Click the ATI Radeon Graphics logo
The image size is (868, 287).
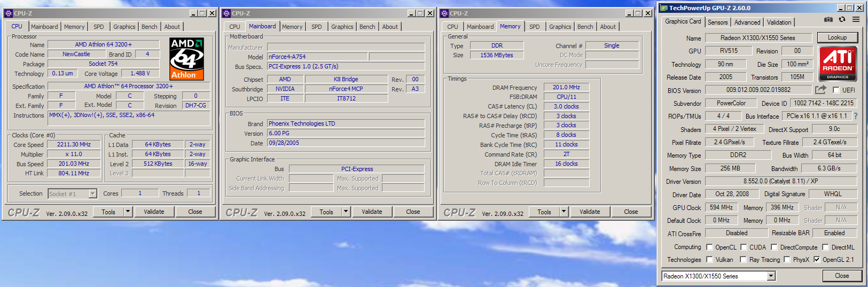pos(838,64)
